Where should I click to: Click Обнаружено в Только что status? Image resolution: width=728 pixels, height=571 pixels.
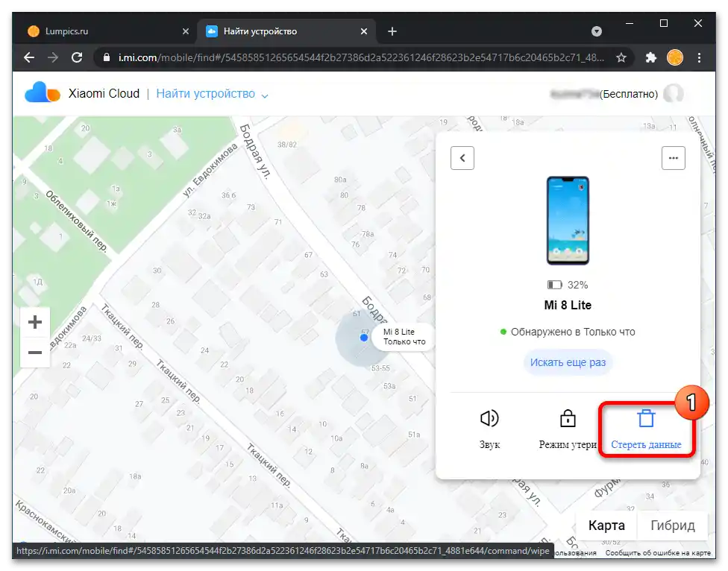568,332
